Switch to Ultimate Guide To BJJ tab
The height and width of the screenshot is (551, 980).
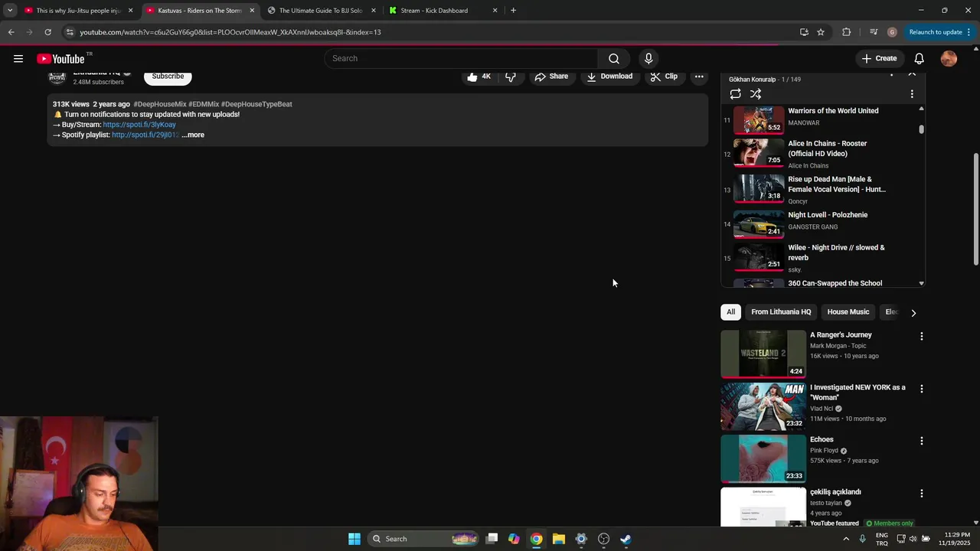coord(320,11)
